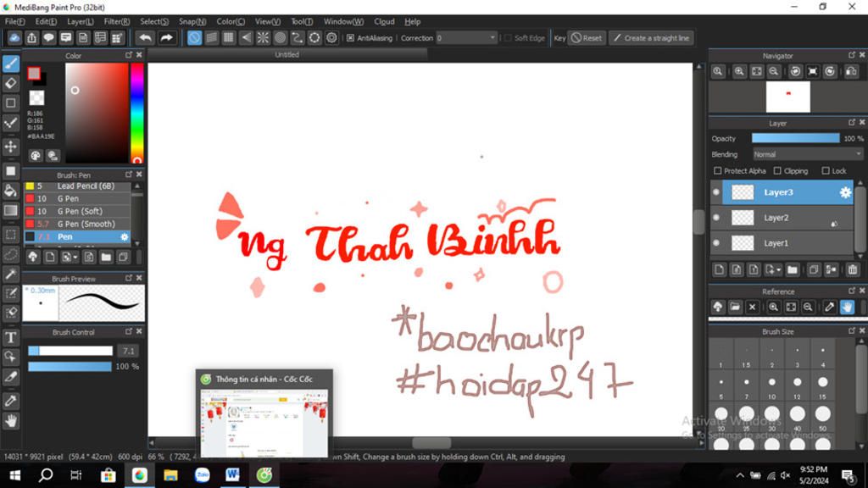This screenshot has height=488, width=868.
Task: Zoom out using Navigator icon
Action: point(774,71)
